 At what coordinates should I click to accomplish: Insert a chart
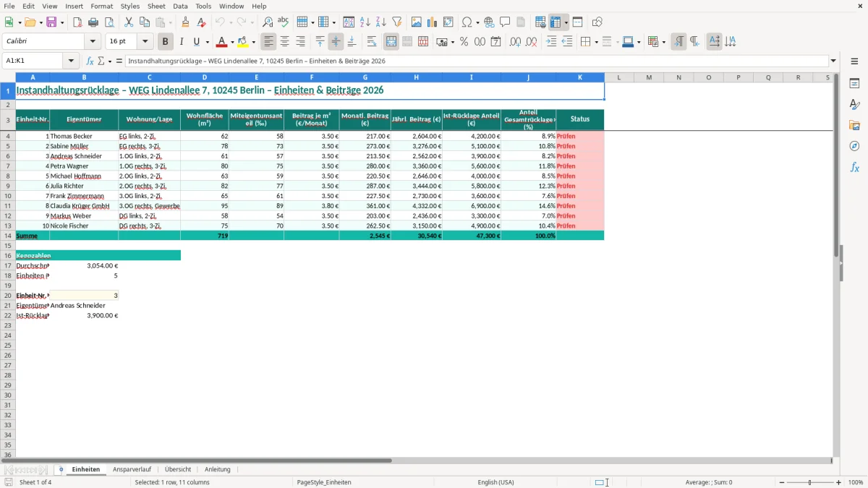pyautogui.click(x=433, y=22)
